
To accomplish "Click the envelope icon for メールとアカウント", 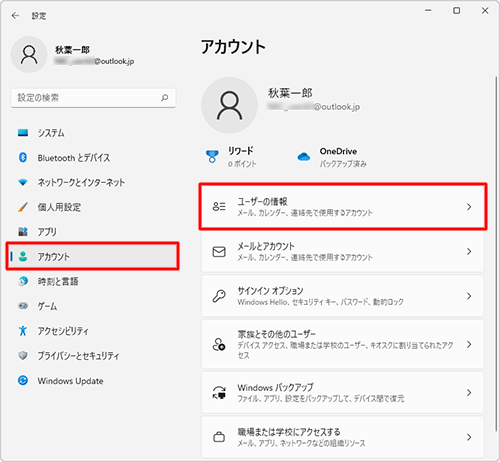I will 219,252.
